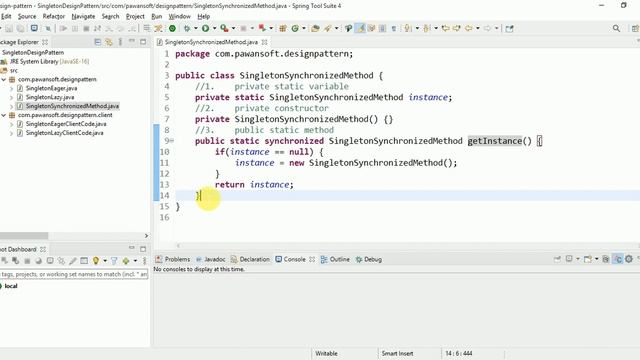Click the green Relaunch circle icon
Image resolution: width=640 pixels, height=360 pixels.
tap(172, 28)
